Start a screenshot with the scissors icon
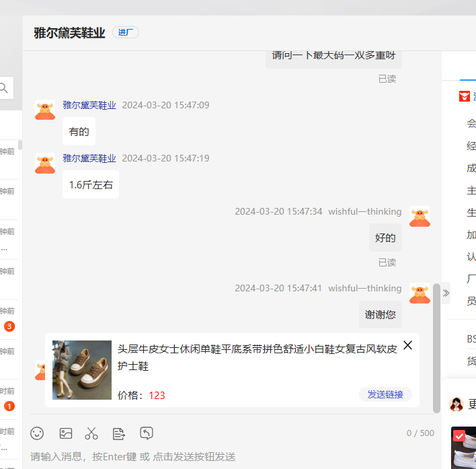This screenshot has width=476, height=469. (x=91, y=433)
